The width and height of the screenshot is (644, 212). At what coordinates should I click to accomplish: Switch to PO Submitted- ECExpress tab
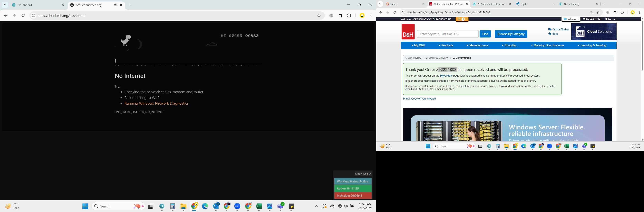click(492, 4)
